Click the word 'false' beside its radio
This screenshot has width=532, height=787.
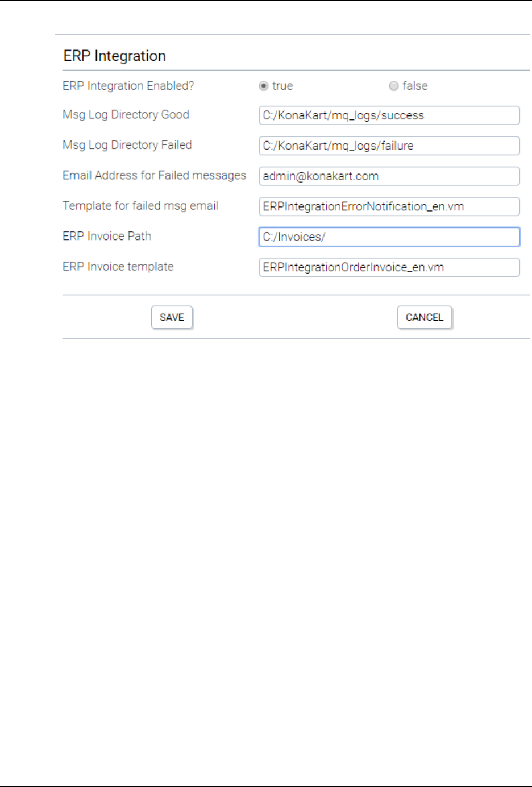coord(415,86)
